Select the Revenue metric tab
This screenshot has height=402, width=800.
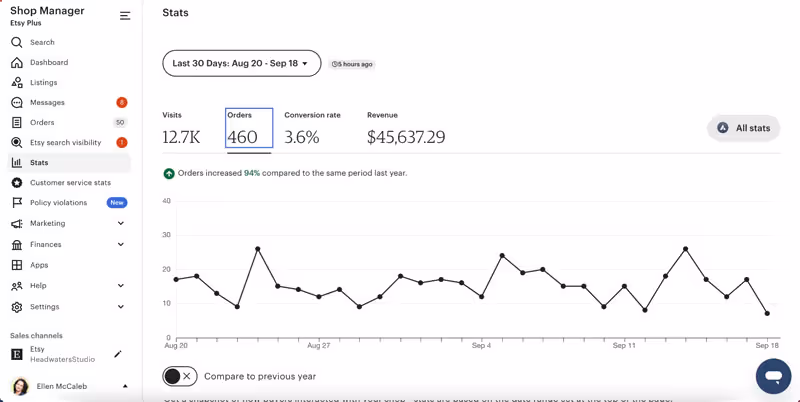405,129
